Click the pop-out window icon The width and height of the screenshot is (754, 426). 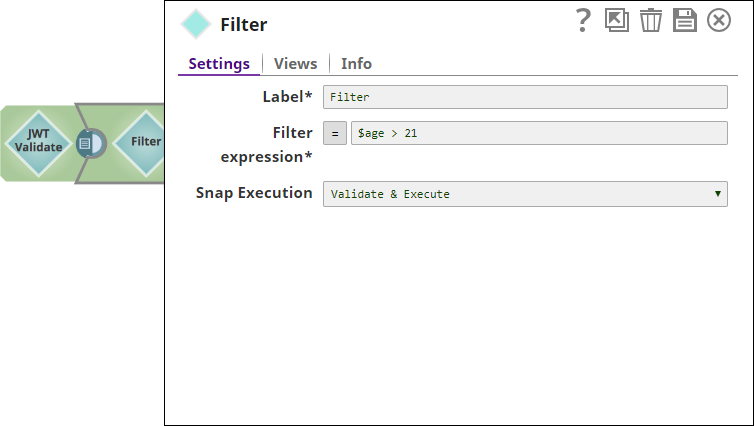coord(617,21)
